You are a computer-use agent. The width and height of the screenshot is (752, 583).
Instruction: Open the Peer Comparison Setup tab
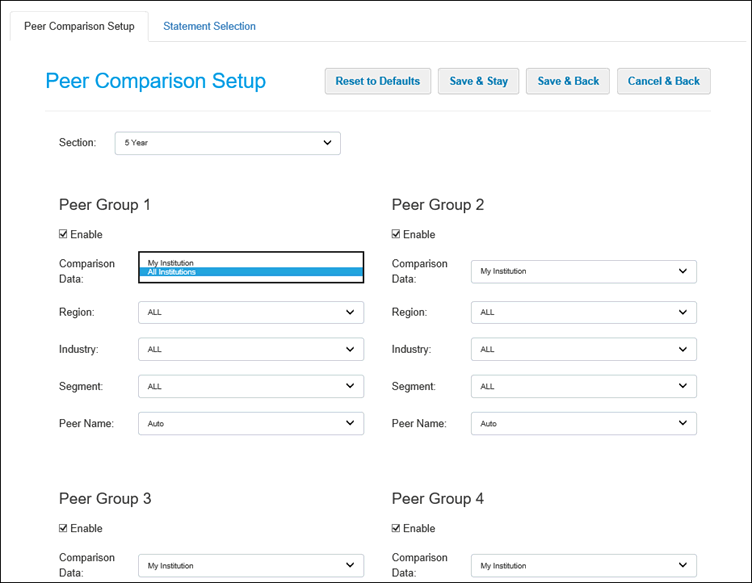point(79,26)
